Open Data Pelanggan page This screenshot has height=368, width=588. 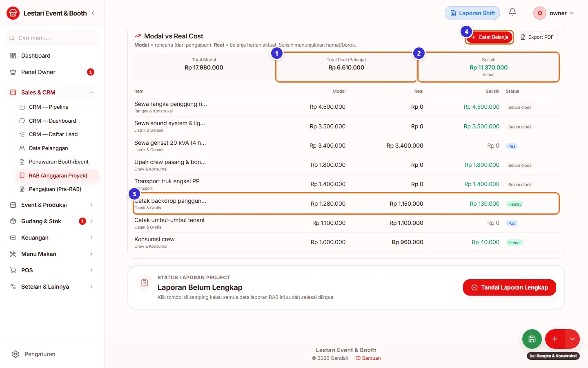click(x=57, y=148)
